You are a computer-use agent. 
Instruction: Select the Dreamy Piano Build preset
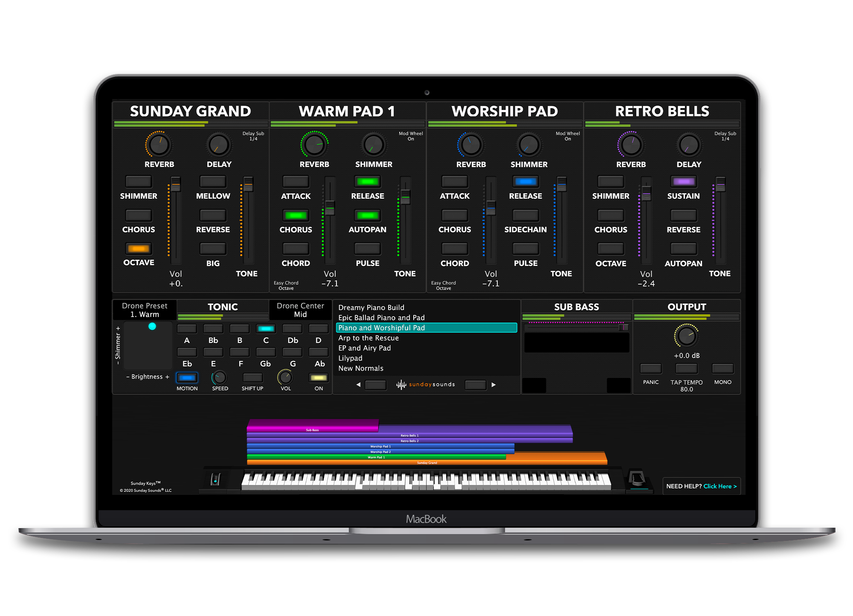(x=426, y=308)
